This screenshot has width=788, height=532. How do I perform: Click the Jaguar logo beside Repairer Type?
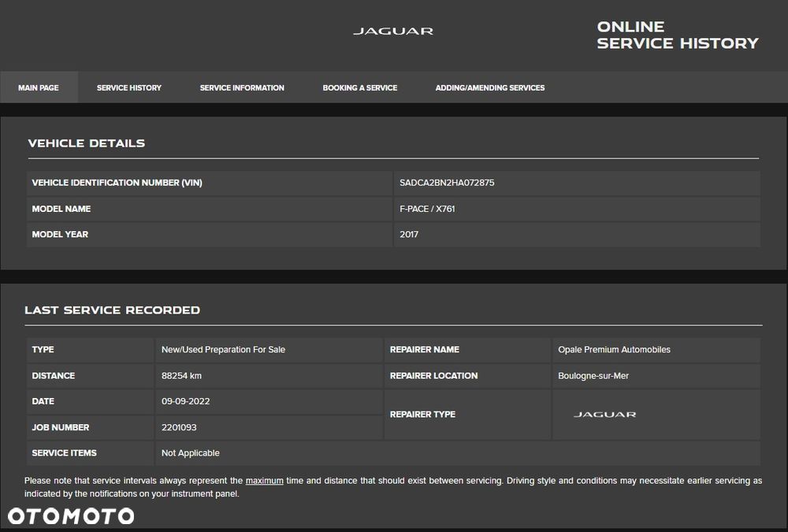click(x=604, y=415)
